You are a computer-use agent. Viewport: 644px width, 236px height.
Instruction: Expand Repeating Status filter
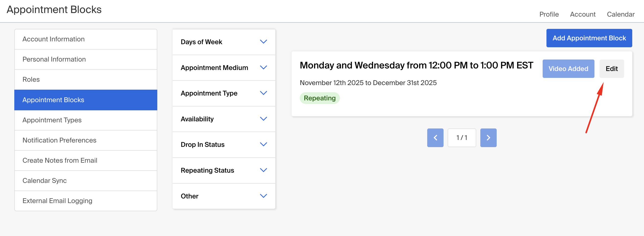224,170
